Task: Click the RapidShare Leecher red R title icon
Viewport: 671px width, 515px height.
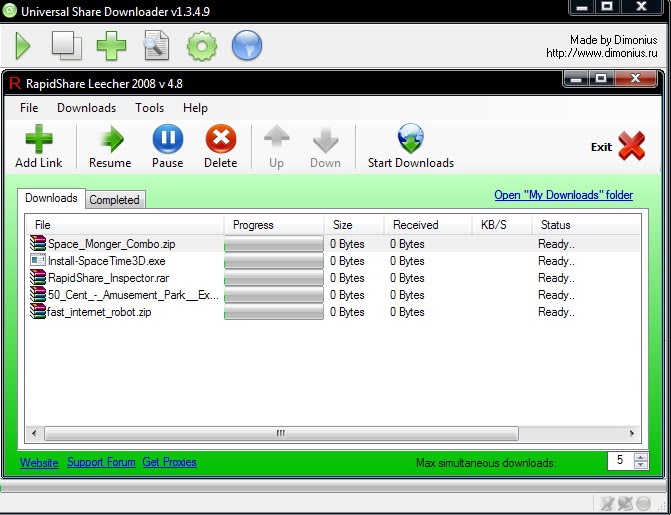Action: 15,83
